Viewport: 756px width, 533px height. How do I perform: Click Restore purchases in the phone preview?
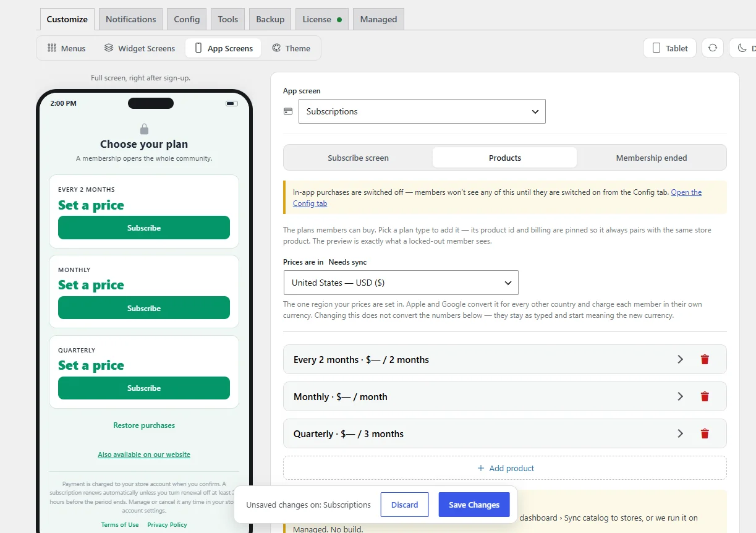pyautogui.click(x=144, y=425)
